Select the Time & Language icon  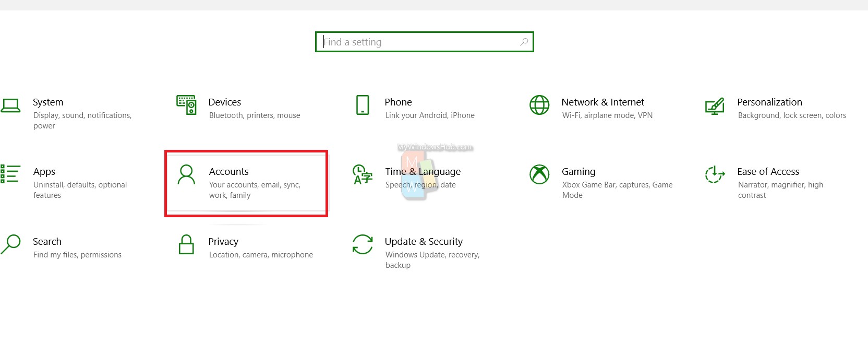(x=363, y=174)
